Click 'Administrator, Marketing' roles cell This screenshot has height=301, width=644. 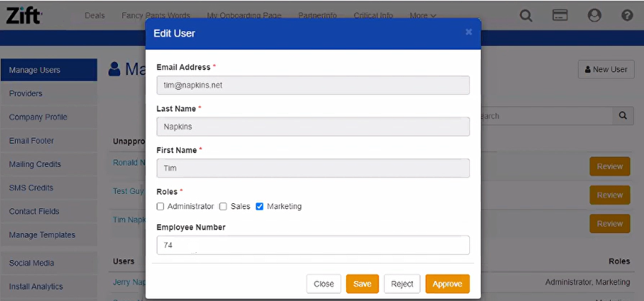coord(587,282)
